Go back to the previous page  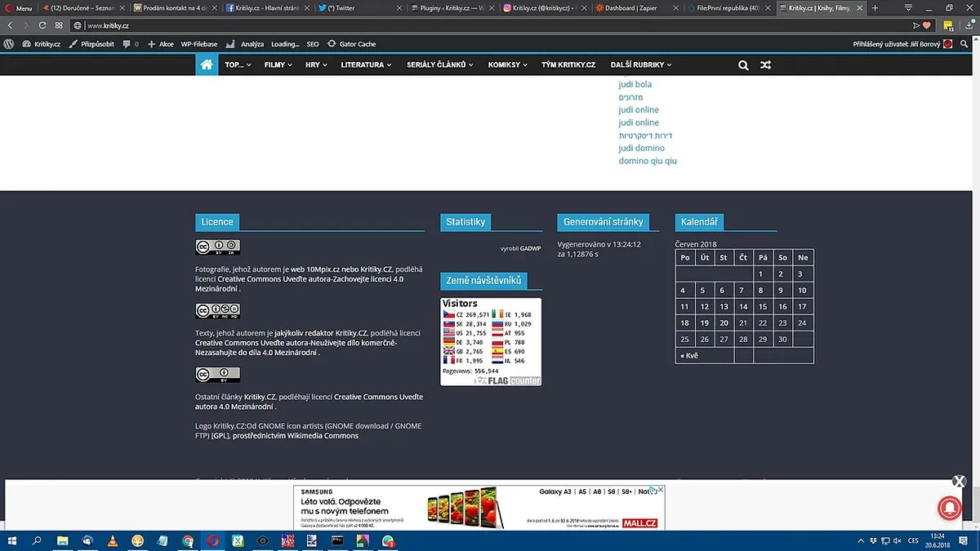[x=10, y=25]
